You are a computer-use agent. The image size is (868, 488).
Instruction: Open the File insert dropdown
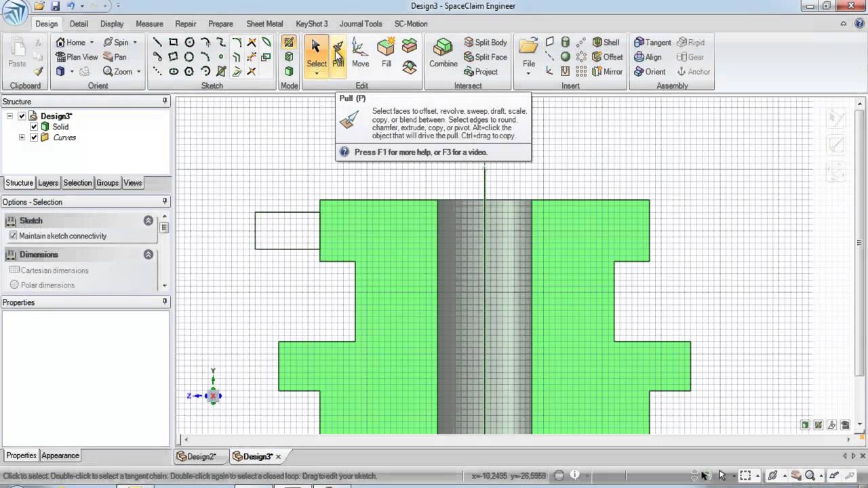(x=528, y=73)
